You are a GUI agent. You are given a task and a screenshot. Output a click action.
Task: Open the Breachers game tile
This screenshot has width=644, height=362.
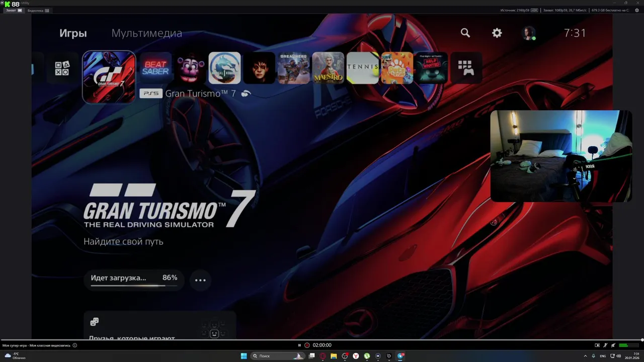point(293,68)
